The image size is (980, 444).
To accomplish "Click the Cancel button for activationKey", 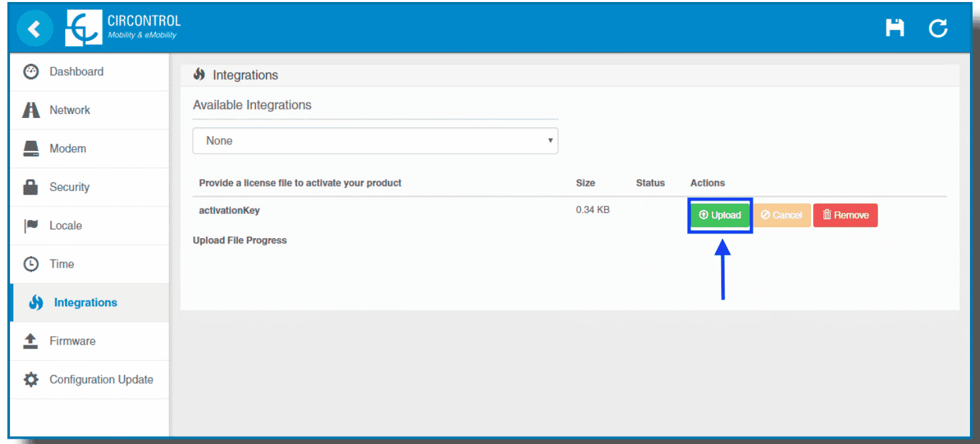I will pos(782,215).
